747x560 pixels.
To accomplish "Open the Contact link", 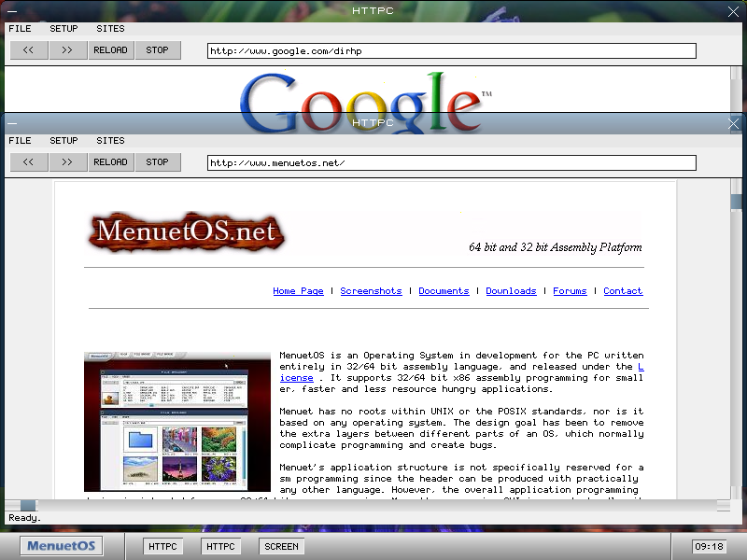I will click(623, 291).
